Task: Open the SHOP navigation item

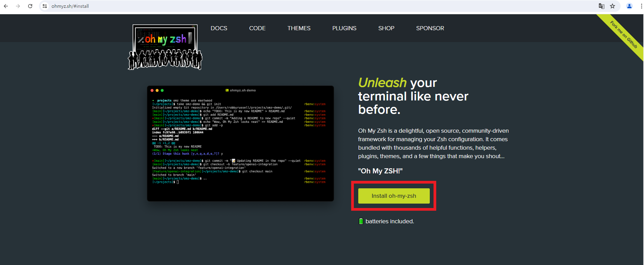Action: (x=386, y=28)
